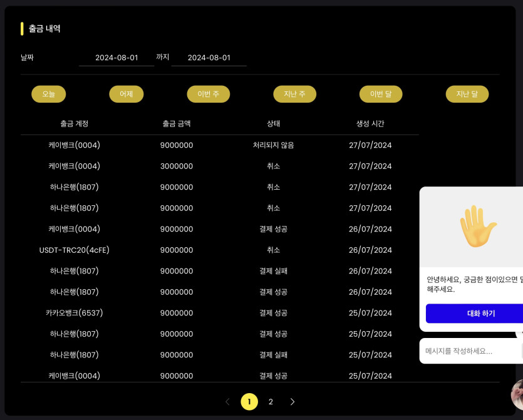The height and width of the screenshot is (420, 523).
Task: Open page 2 of withdrawal history
Action: 271,402
